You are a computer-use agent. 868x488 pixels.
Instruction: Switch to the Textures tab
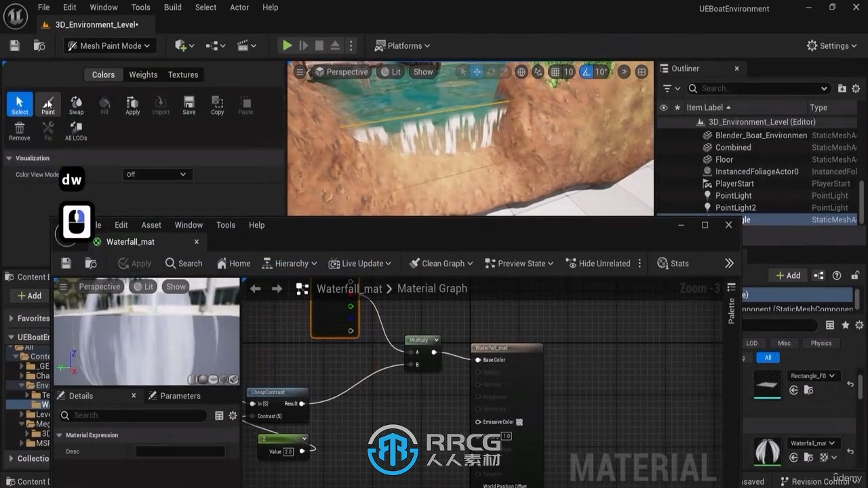183,75
